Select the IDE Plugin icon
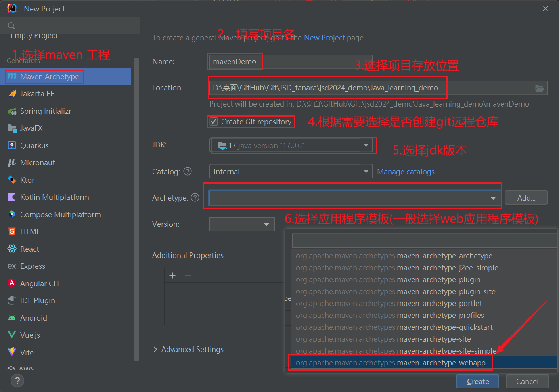This screenshot has width=559, height=392. [x=12, y=300]
